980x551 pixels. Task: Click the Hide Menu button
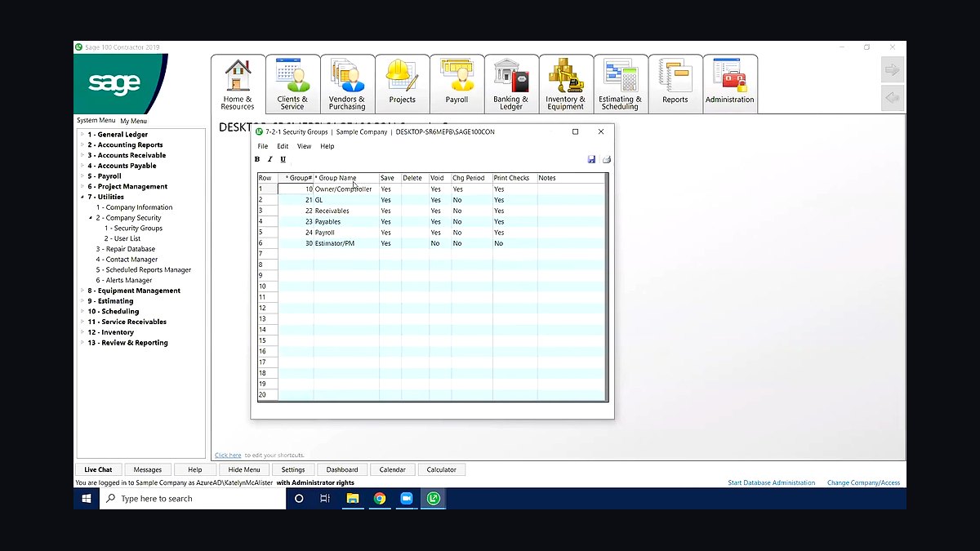[244, 469]
